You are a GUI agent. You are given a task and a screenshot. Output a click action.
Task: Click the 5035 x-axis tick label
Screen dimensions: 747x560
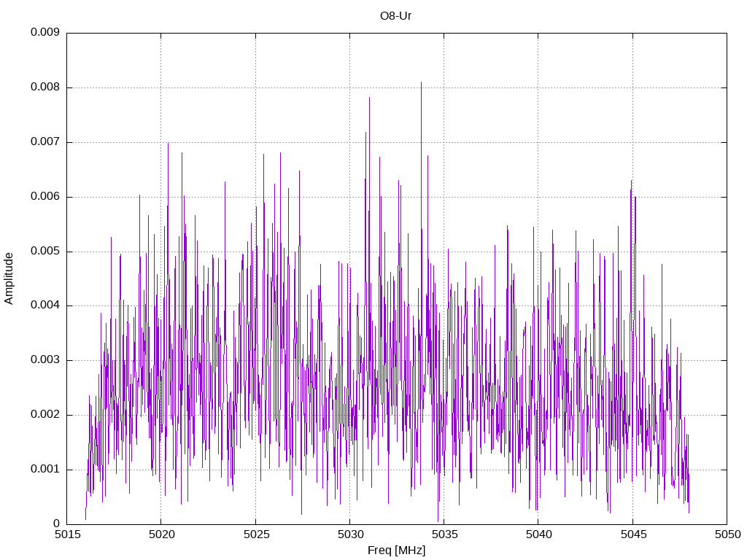445,534
